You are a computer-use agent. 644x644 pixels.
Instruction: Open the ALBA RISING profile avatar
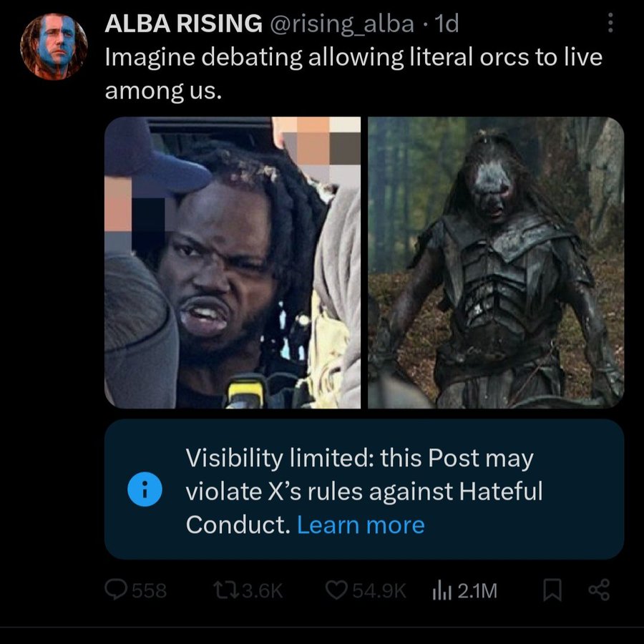(54, 47)
